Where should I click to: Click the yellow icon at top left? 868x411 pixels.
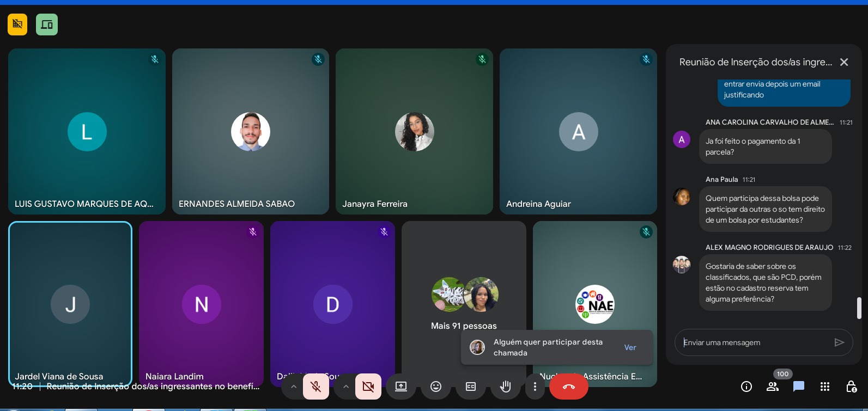coord(17,24)
